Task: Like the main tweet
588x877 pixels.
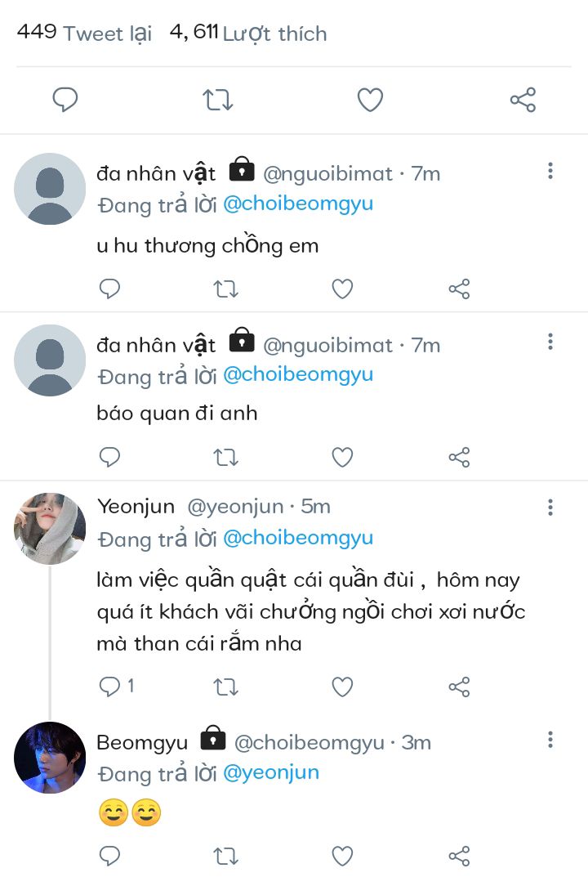Action: point(370,101)
